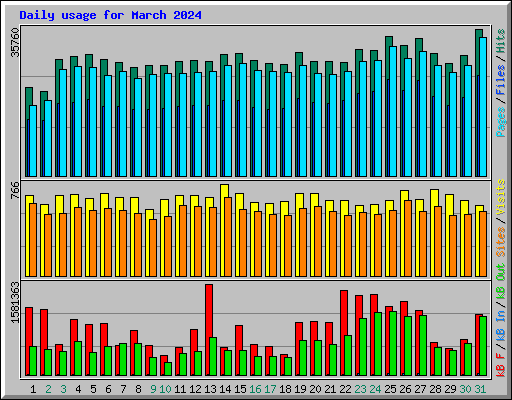This screenshot has height=400, width=512.
Task: Click day label 22 on x-axis
Action: click(345, 389)
